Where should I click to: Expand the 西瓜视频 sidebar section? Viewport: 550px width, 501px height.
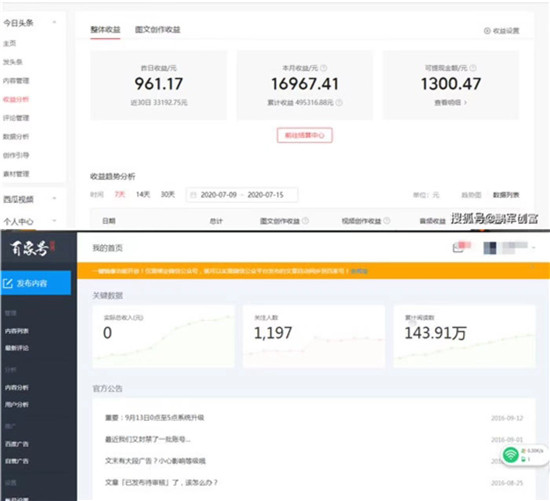click(x=54, y=199)
